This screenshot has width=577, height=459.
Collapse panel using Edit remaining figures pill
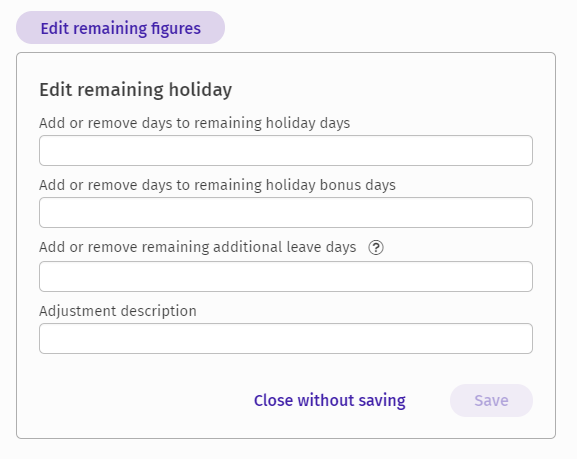pyautogui.click(x=120, y=28)
